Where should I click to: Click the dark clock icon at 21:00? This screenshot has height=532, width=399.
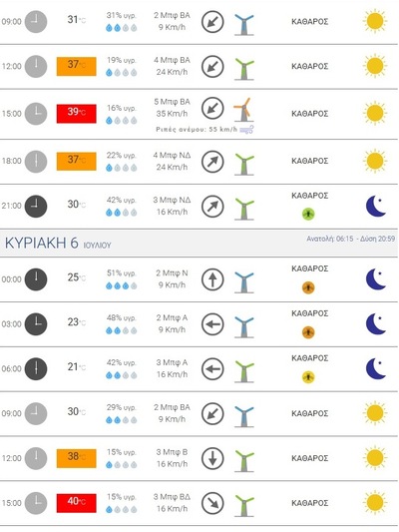point(36,206)
